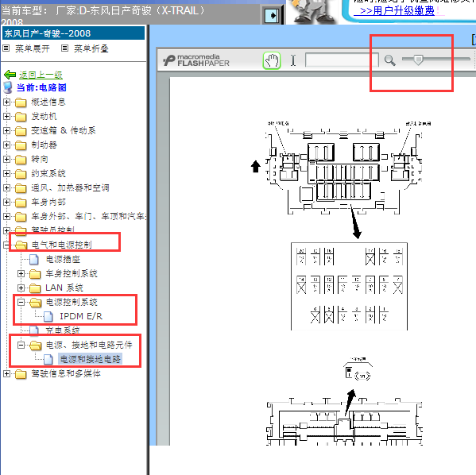The image size is (476, 475).
Task: Click the 制动器 folder icon
Action: [x=21, y=145]
